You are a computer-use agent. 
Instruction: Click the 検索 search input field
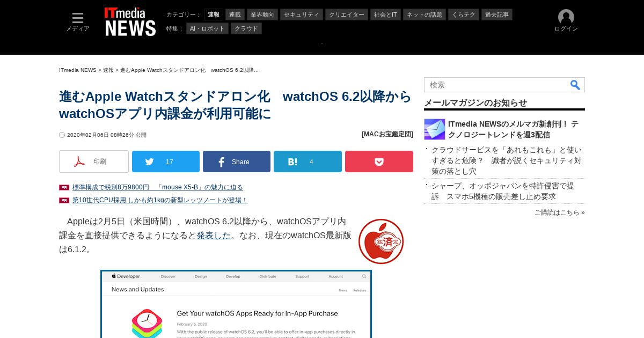pos(496,85)
